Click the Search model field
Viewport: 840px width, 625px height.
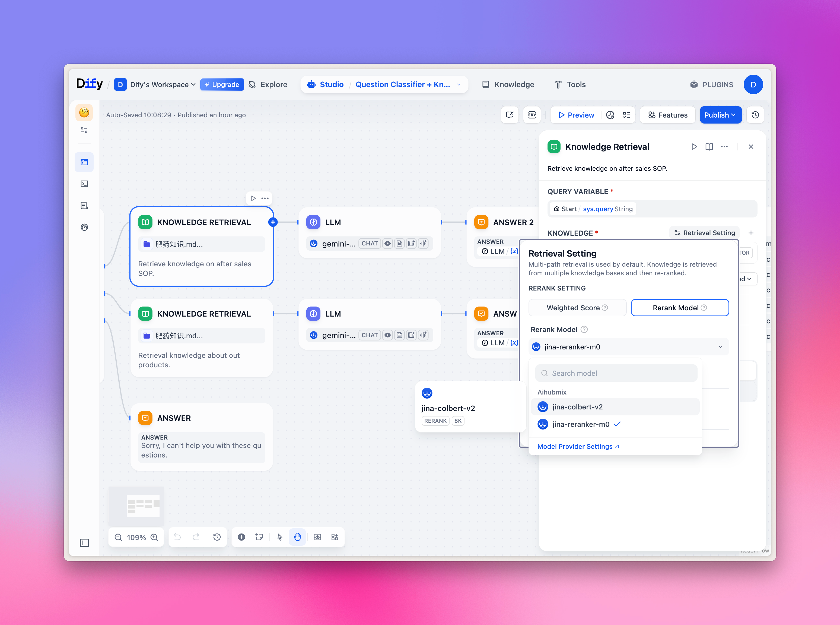click(x=616, y=373)
